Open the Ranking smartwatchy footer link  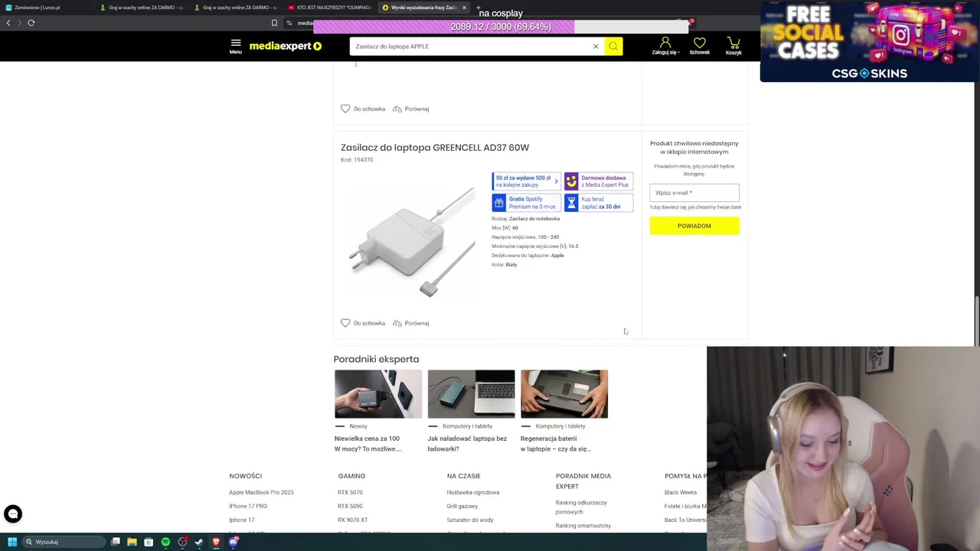point(583,526)
